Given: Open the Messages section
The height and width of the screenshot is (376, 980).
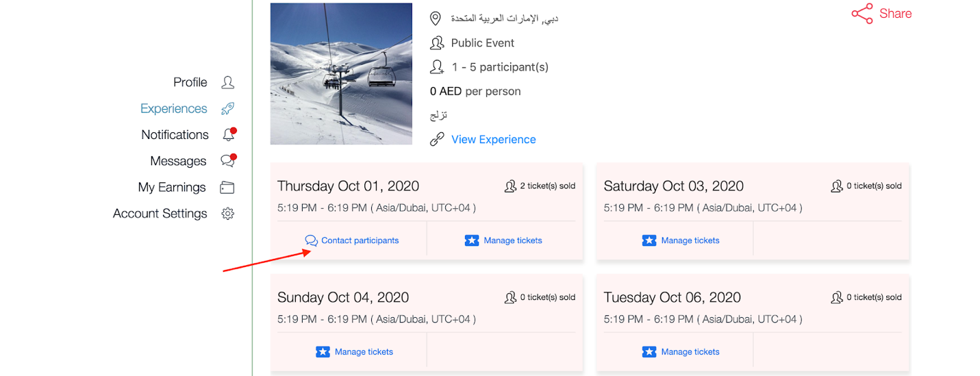Looking at the screenshot, I should point(178,162).
